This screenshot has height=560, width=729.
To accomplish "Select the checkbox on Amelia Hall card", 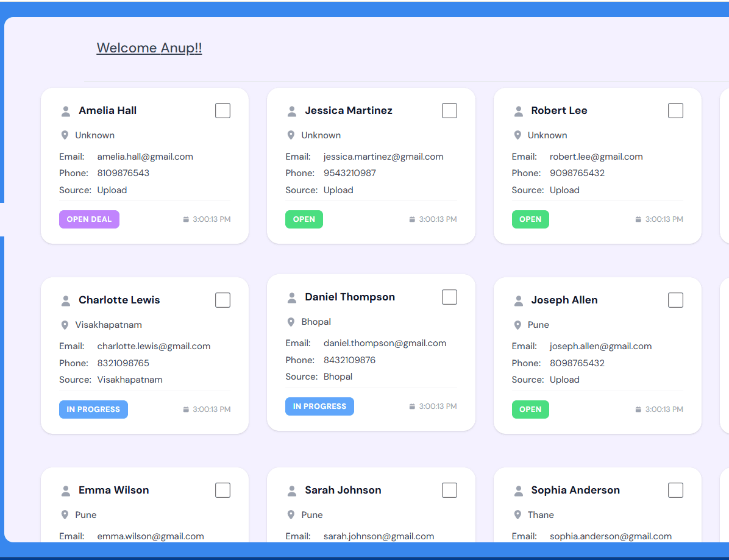I will click(222, 110).
